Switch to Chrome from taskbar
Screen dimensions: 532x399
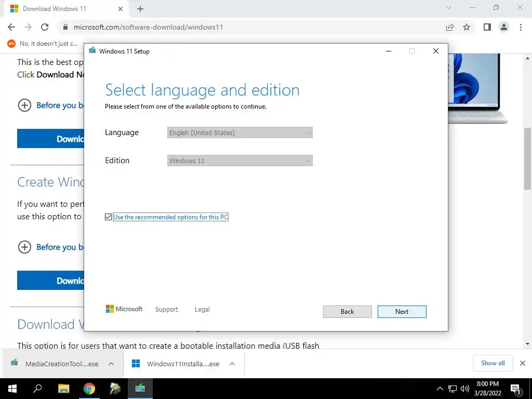pyautogui.click(x=89, y=389)
